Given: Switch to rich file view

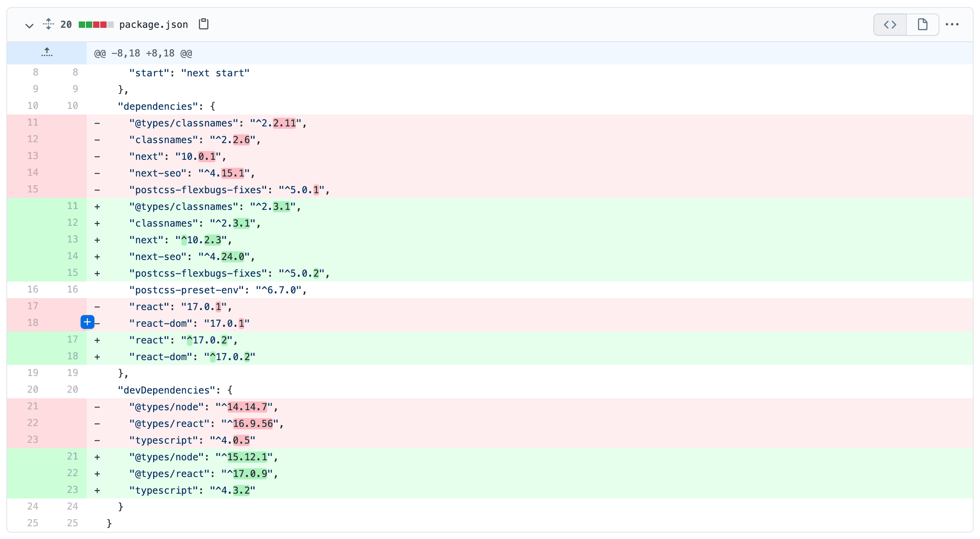Looking at the screenshot, I should [x=923, y=25].
